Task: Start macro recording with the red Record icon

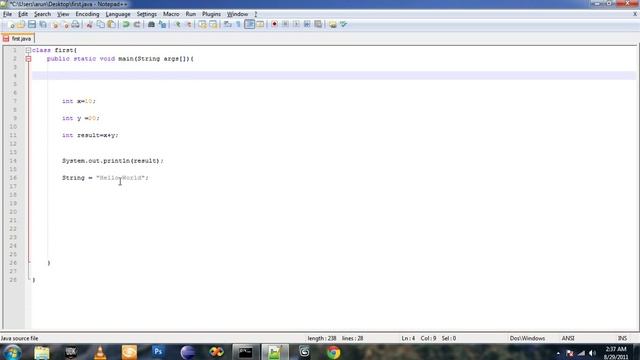Action: pyautogui.click(x=274, y=24)
